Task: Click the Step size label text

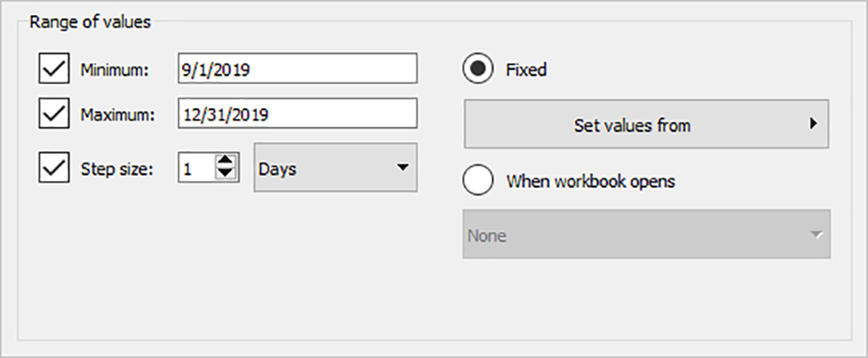Action: (x=116, y=169)
